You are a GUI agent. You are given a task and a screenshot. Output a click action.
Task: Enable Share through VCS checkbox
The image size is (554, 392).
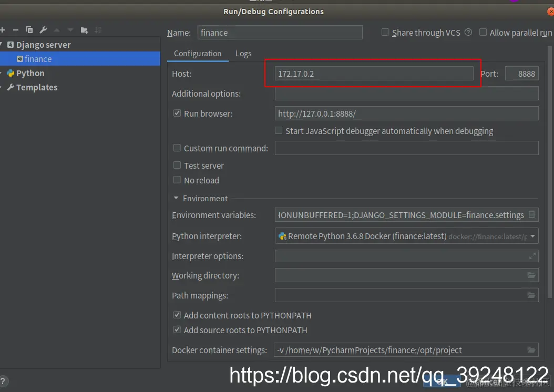pyautogui.click(x=385, y=33)
